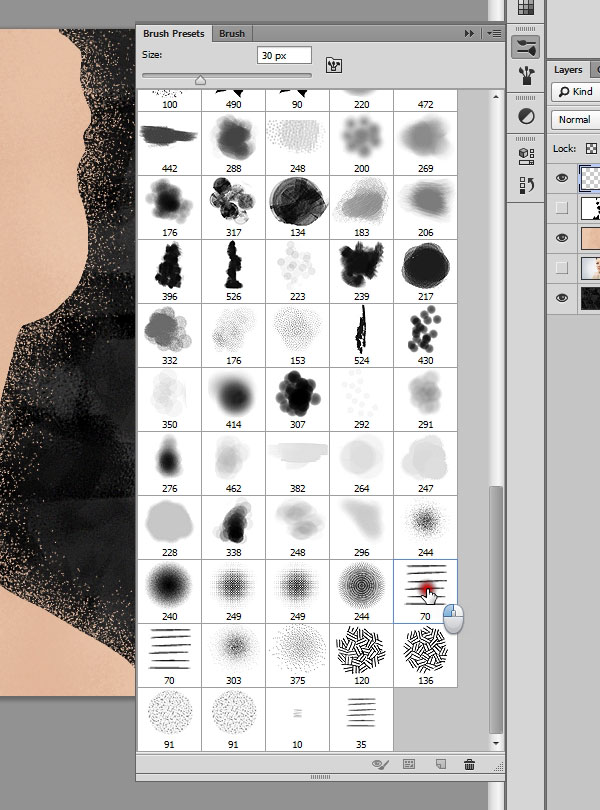The height and width of the screenshot is (810, 600).
Task: Open the Brush Presets dock icon with brush cup
Action: 525,75
